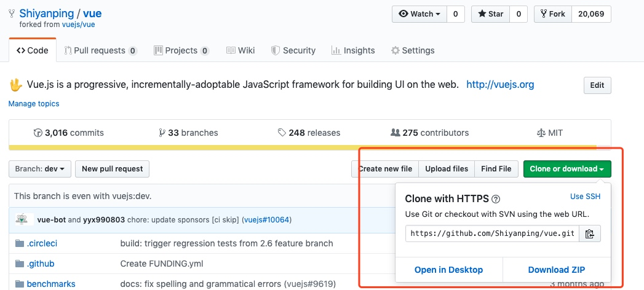Viewport: 644px width, 290px height.
Task: Open the Projects tab
Action: (x=181, y=50)
